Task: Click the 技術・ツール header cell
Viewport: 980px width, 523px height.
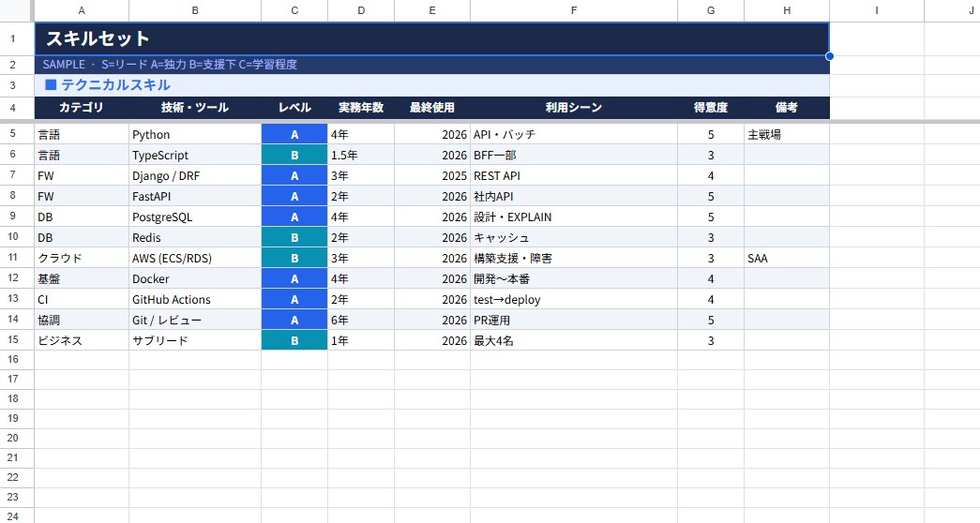Action: pos(195,108)
